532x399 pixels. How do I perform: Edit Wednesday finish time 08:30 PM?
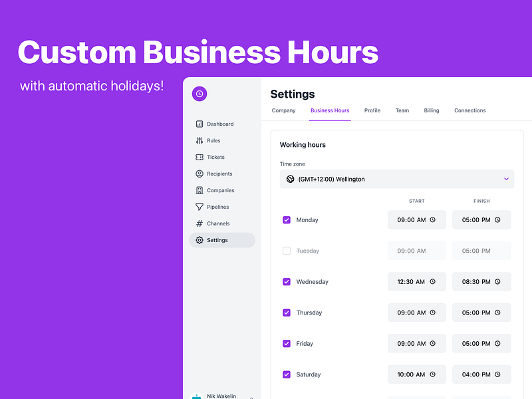pyautogui.click(x=481, y=281)
